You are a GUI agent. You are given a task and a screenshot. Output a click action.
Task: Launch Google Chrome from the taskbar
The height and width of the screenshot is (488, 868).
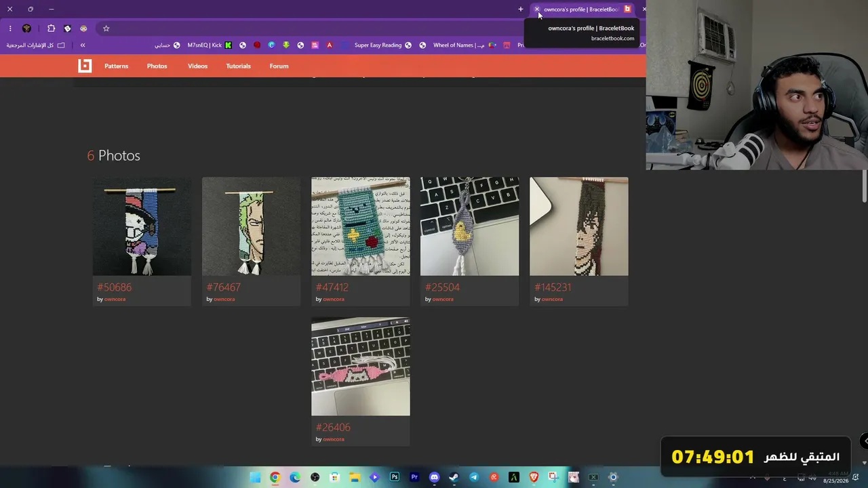tap(275, 477)
